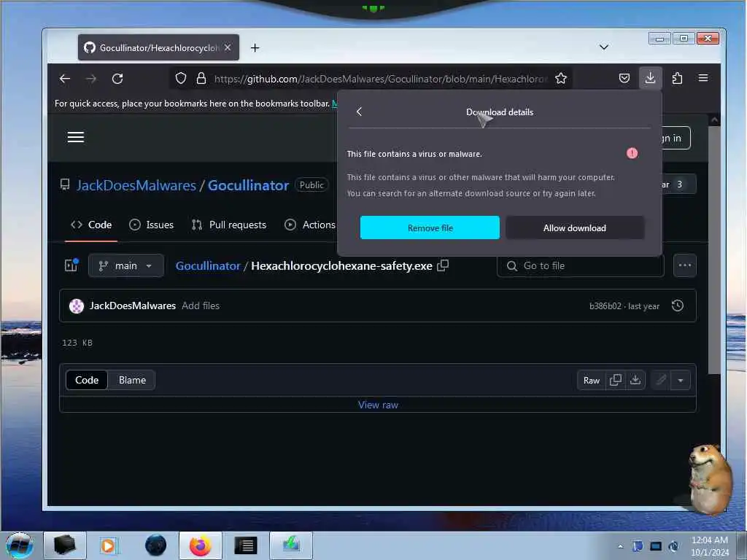Expand the file tree side panel

click(71, 265)
